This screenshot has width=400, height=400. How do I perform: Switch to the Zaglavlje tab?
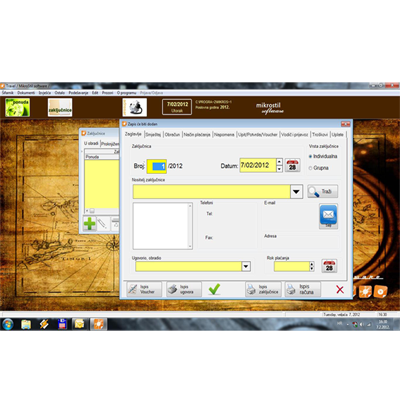coord(133,134)
